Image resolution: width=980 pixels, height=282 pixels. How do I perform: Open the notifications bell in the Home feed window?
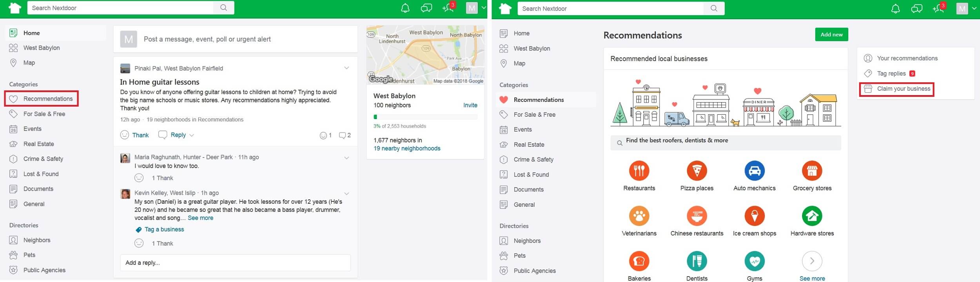pos(405,8)
